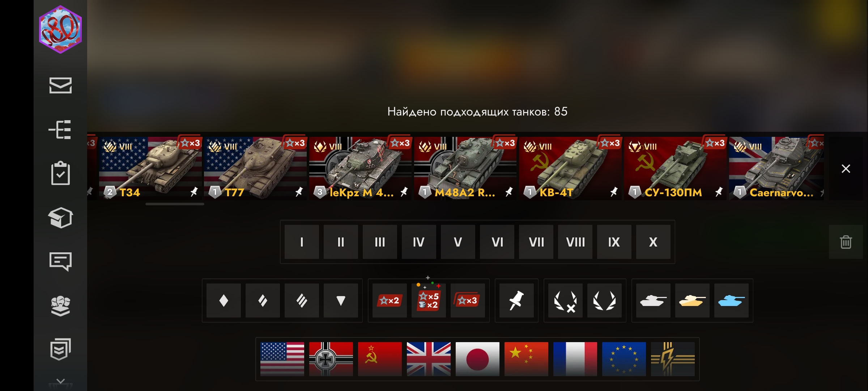The width and height of the screenshot is (868, 391).
Task: Toggle the pinned tanks filter
Action: click(x=516, y=300)
